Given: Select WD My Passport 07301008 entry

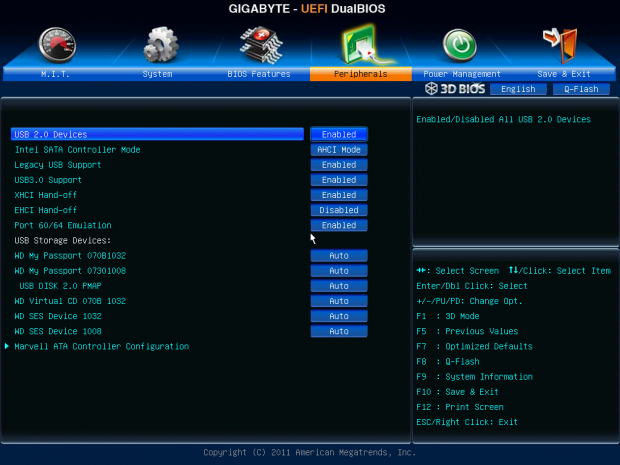Looking at the screenshot, I should click(70, 271).
